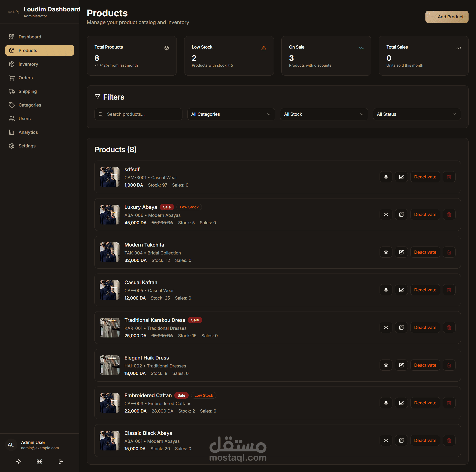Open language selector globe icon
This screenshot has width=476, height=472.
pos(40,462)
